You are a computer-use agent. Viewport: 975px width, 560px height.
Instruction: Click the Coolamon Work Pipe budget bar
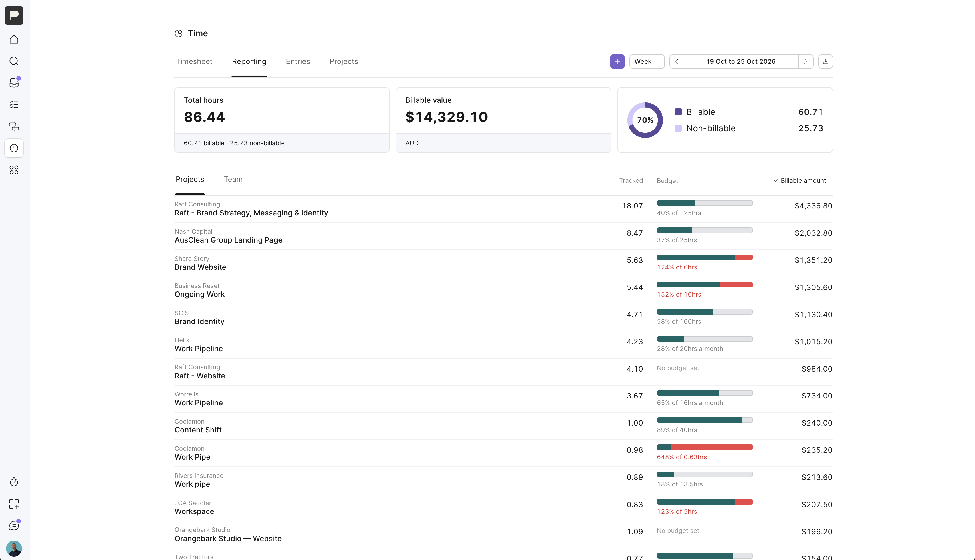(705, 447)
